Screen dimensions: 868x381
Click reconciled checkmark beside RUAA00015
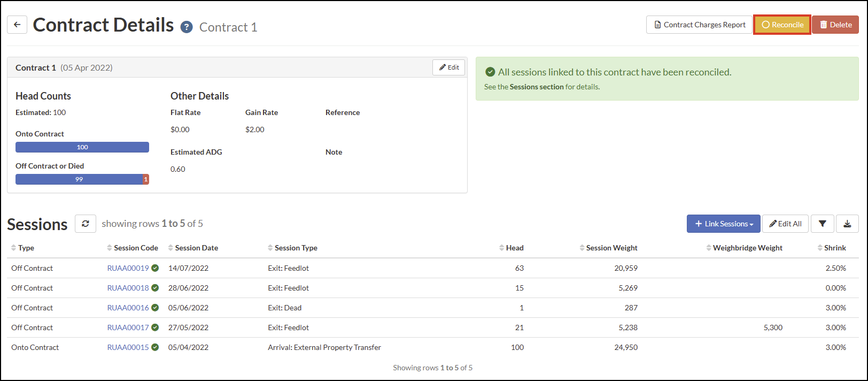[155, 347]
